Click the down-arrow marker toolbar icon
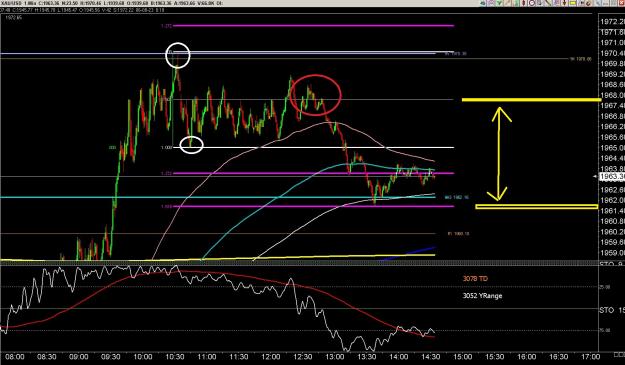Viewport: 625px width, 365px height. [x=564, y=3]
